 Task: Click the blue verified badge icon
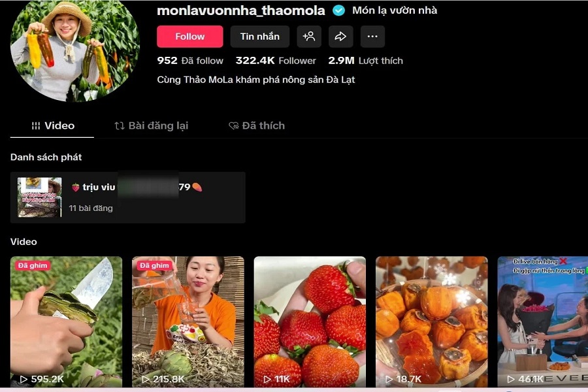click(x=338, y=10)
